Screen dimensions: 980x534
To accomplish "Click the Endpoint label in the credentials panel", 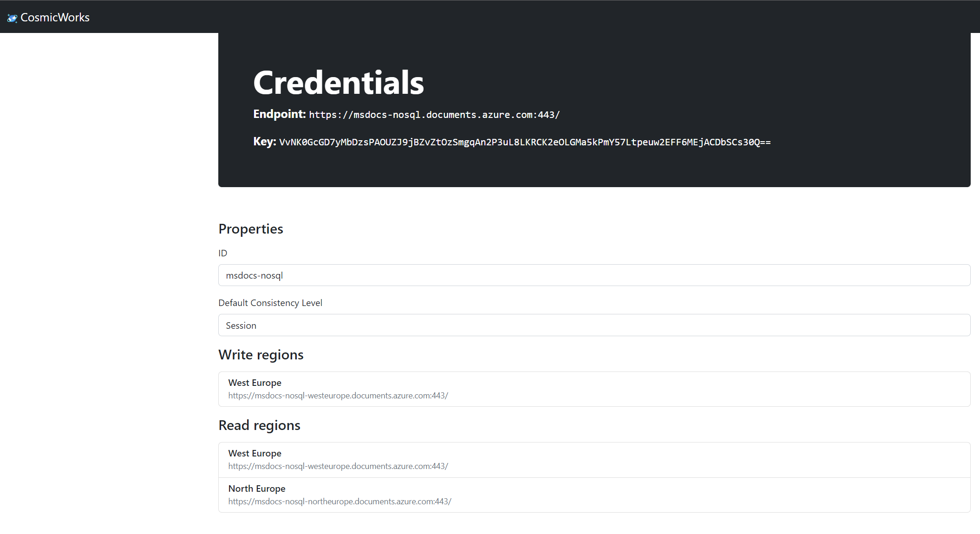I will coord(279,114).
